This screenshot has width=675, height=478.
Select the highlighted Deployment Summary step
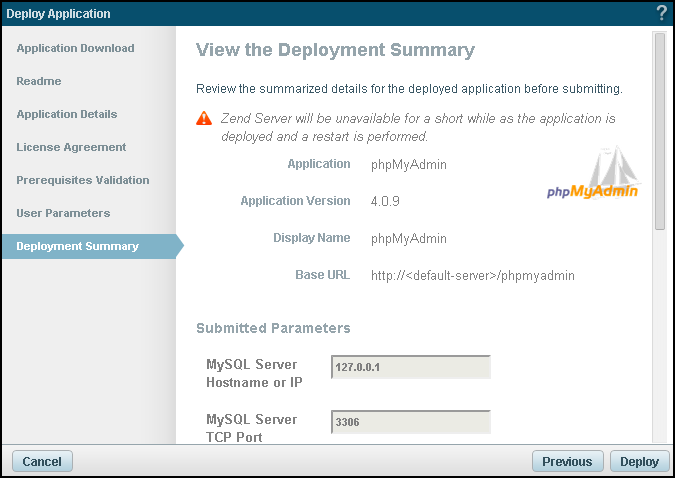coord(78,246)
